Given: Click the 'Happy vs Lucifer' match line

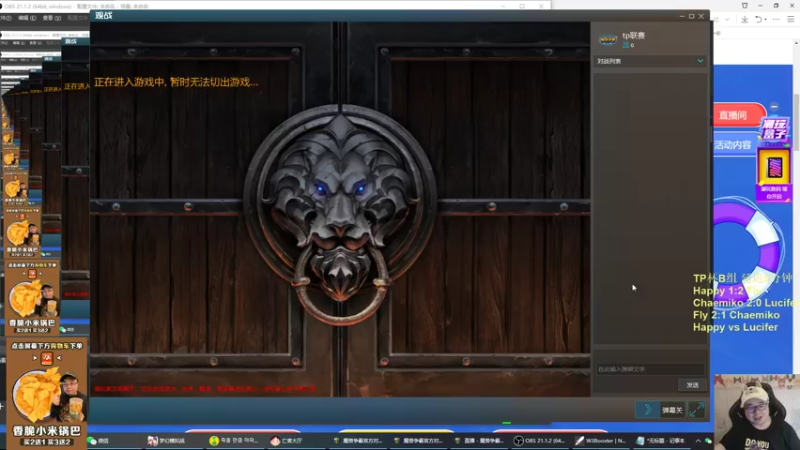Looking at the screenshot, I should pos(735,328).
